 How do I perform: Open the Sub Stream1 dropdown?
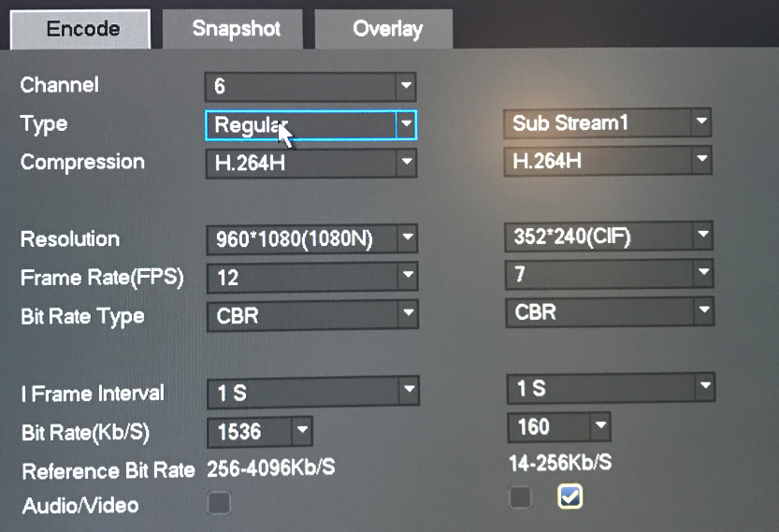point(607,122)
